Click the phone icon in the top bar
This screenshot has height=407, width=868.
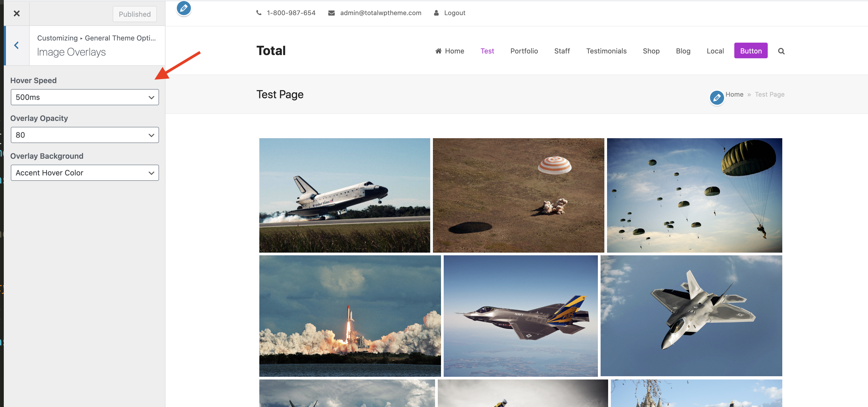click(x=259, y=13)
